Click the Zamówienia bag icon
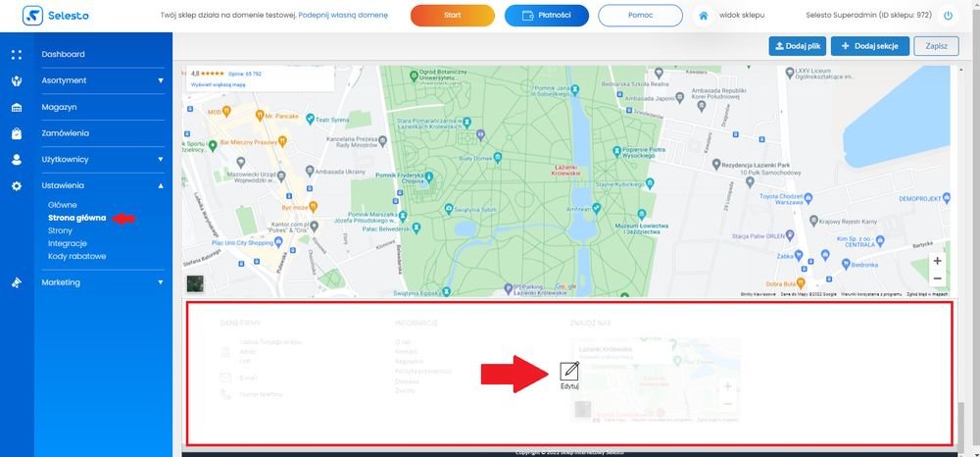Viewport: 980px width, 457px height. pos(17,133)
